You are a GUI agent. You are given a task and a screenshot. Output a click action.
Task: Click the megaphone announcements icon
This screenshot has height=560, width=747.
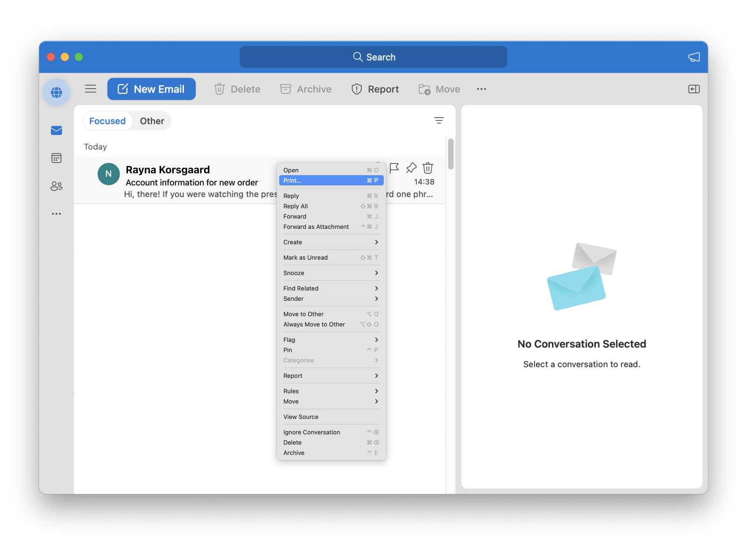click(694, 57)
